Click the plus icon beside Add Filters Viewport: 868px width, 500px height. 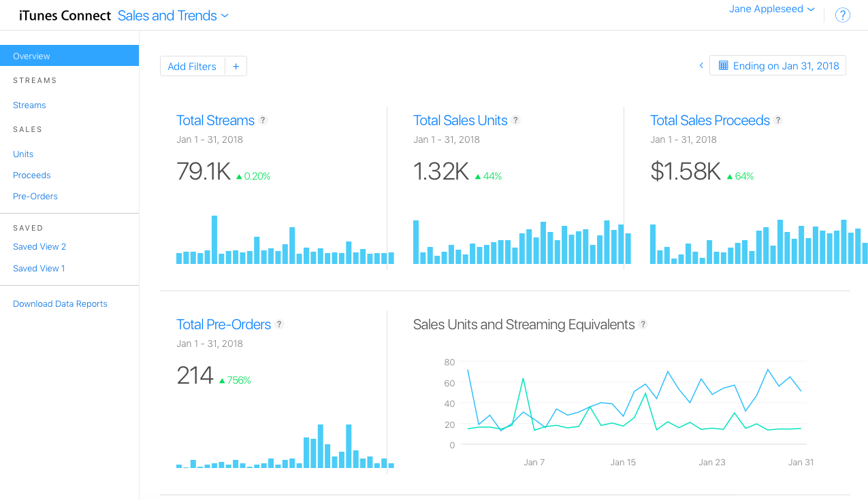(236, 66)
